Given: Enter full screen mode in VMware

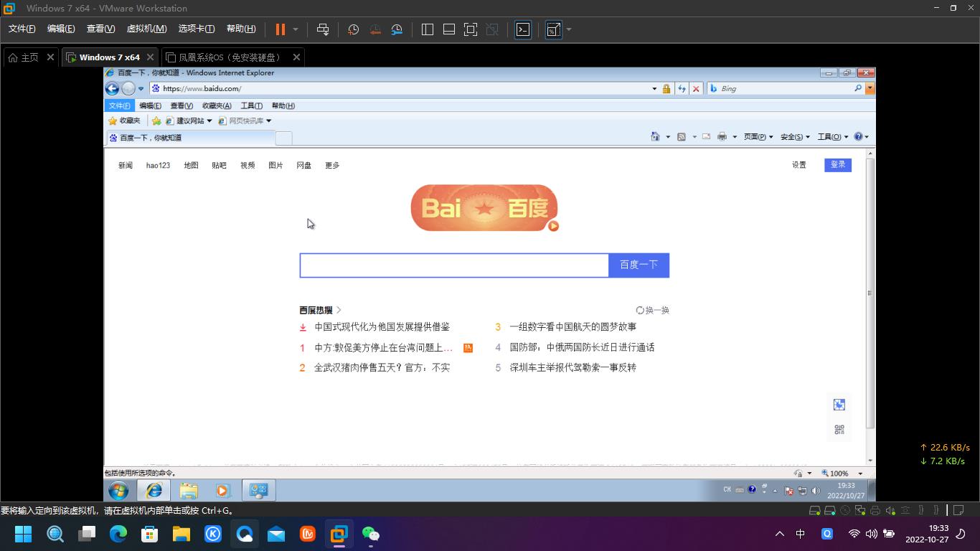Looking at the screenshot, I should click(469, 29).
